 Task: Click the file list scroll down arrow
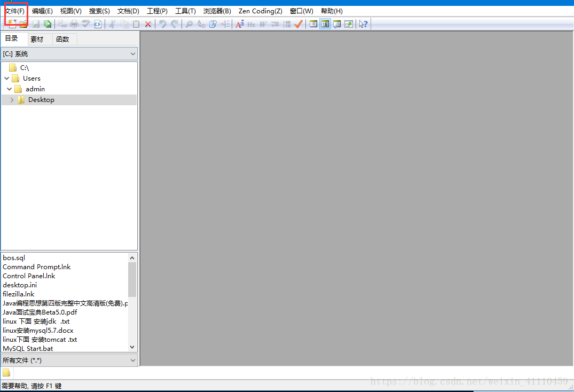click(x=132, y=347)
